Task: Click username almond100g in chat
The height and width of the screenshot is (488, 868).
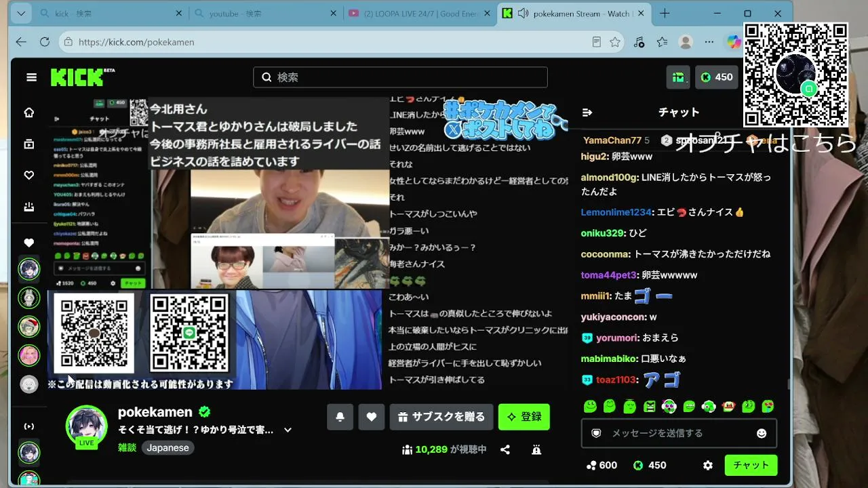Action: [610, 178]
